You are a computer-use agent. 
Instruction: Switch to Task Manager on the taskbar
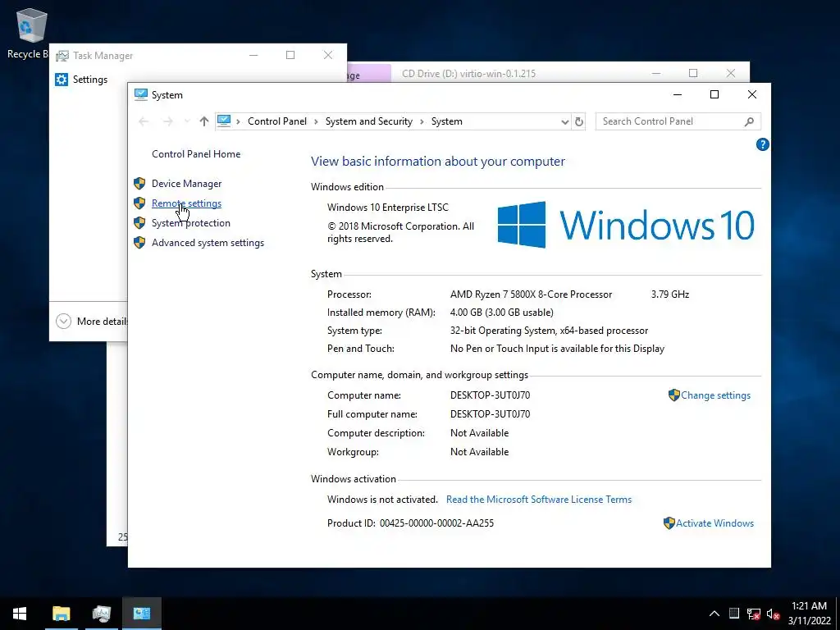pos(101,614)
